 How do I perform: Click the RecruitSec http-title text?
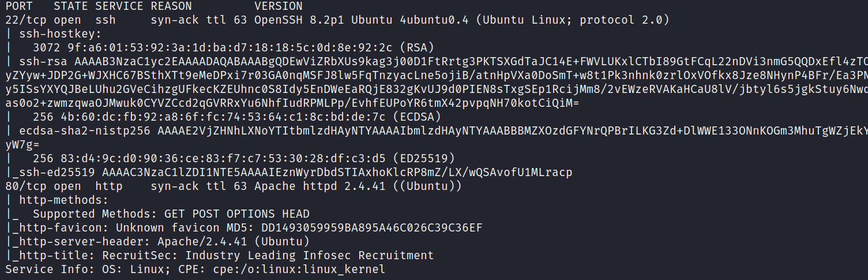(268, 256)
